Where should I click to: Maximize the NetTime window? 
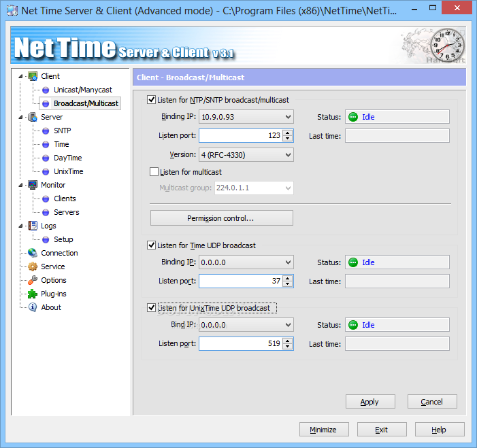coord(432,8)
